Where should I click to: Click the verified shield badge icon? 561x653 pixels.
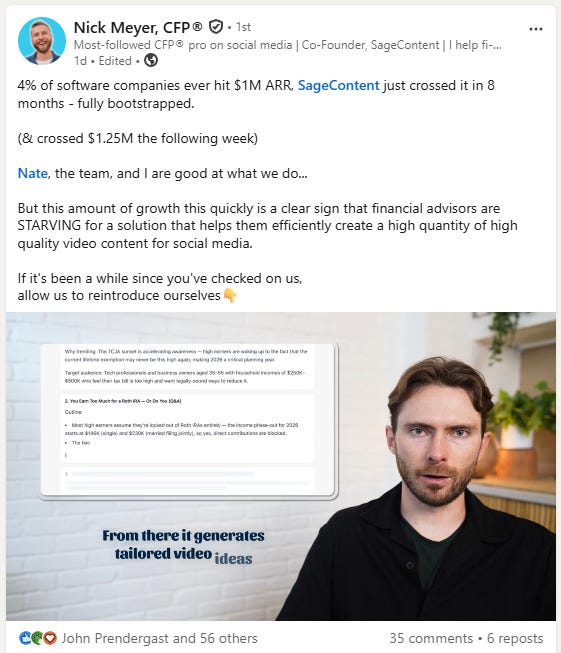[215, 27]
